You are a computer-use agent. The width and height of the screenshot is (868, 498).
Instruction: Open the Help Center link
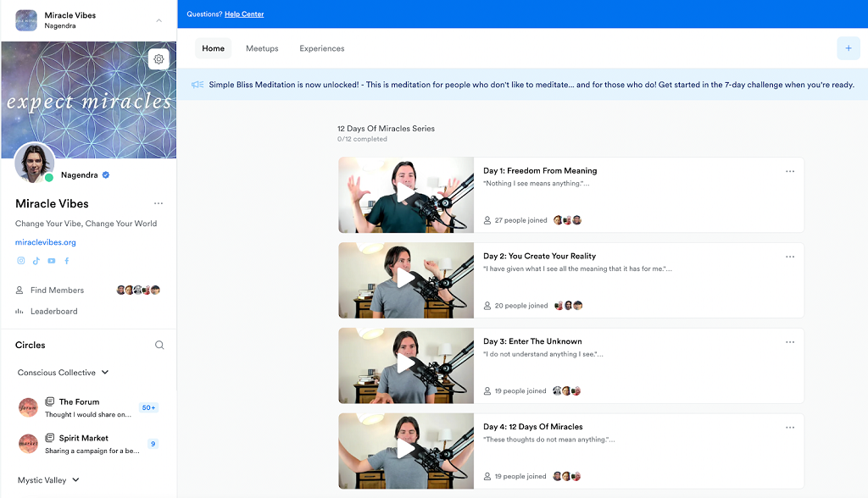coord(244,14)
